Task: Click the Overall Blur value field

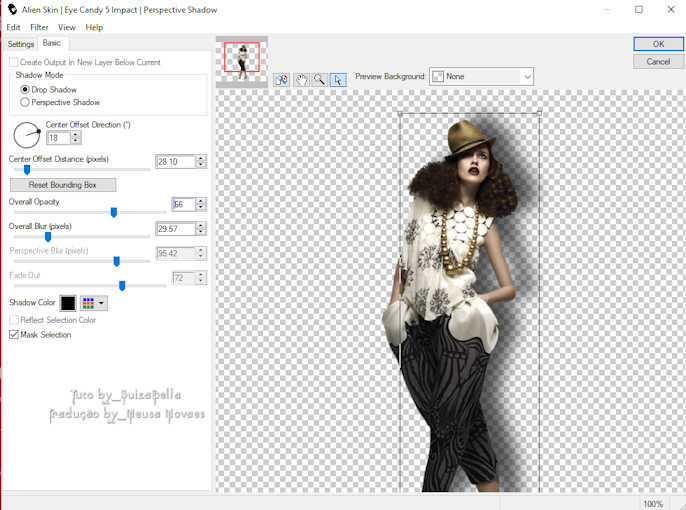Action: 175,229
